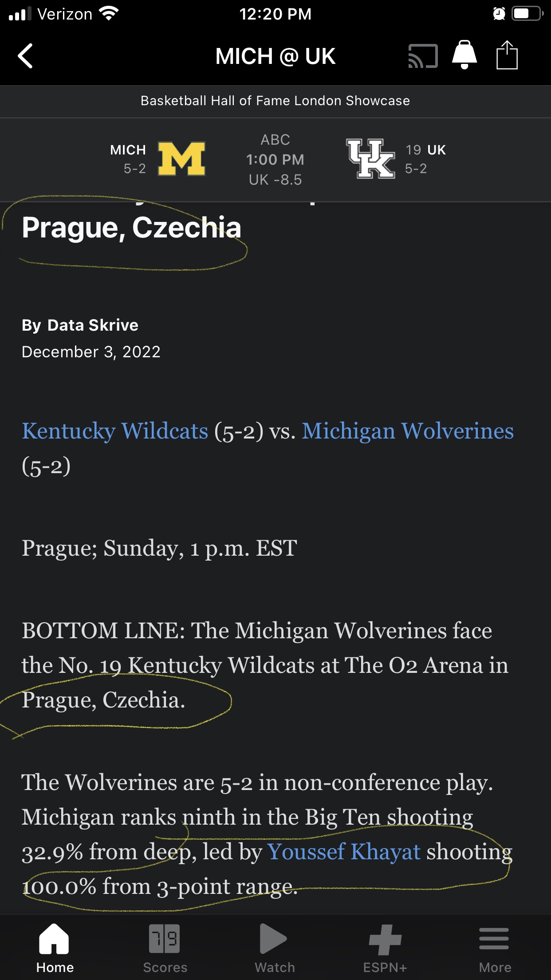551x980 pixels.
Task: Open the Kentucky Wildcats link
Action: (x=115, y=431)
